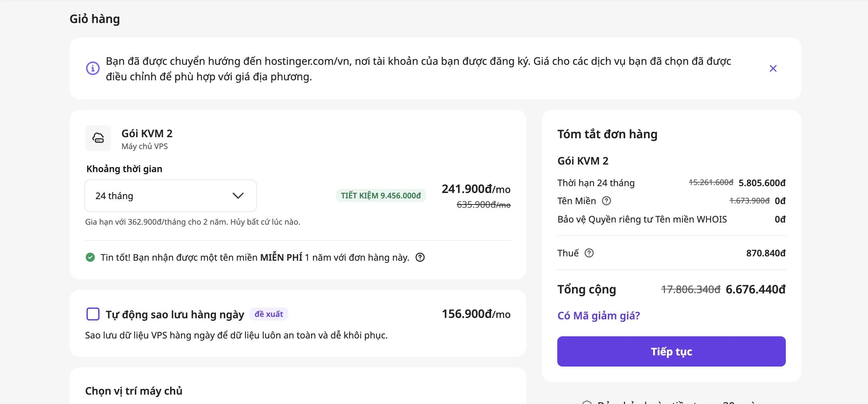Click the Tự động sao lưu hàng ngày label
Viewport: 868px width, 404px height.
coord(175,314)
